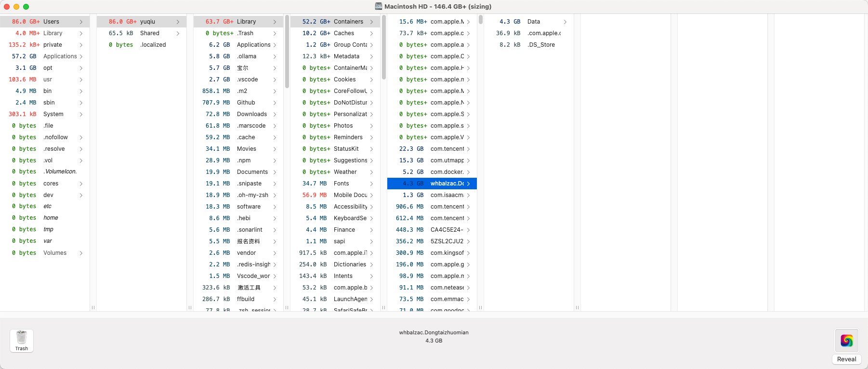Viewport: 868px width, 369px height.
Task: Select the Github 707.9 MB row
Action: [x=238, y=103]
